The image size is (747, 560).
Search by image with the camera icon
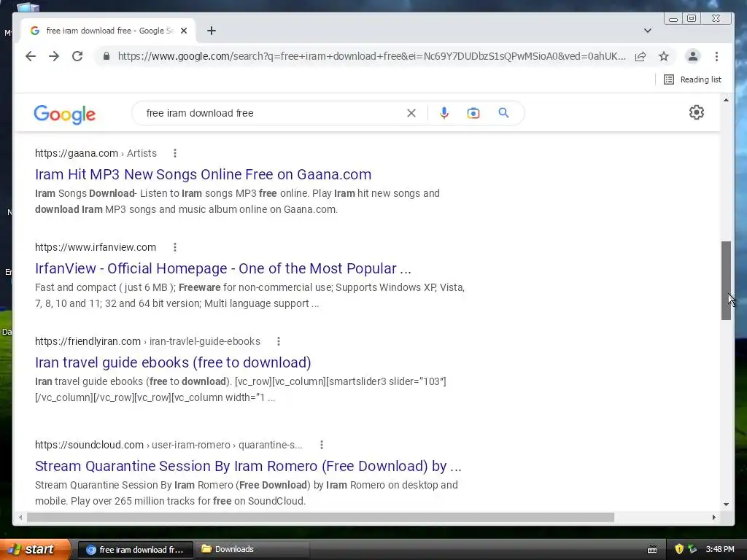473,113
